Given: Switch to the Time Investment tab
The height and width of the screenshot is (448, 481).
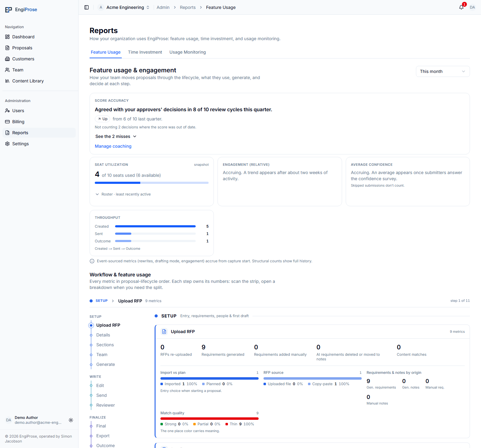Looking at the screenshot, I should (145, 52).
